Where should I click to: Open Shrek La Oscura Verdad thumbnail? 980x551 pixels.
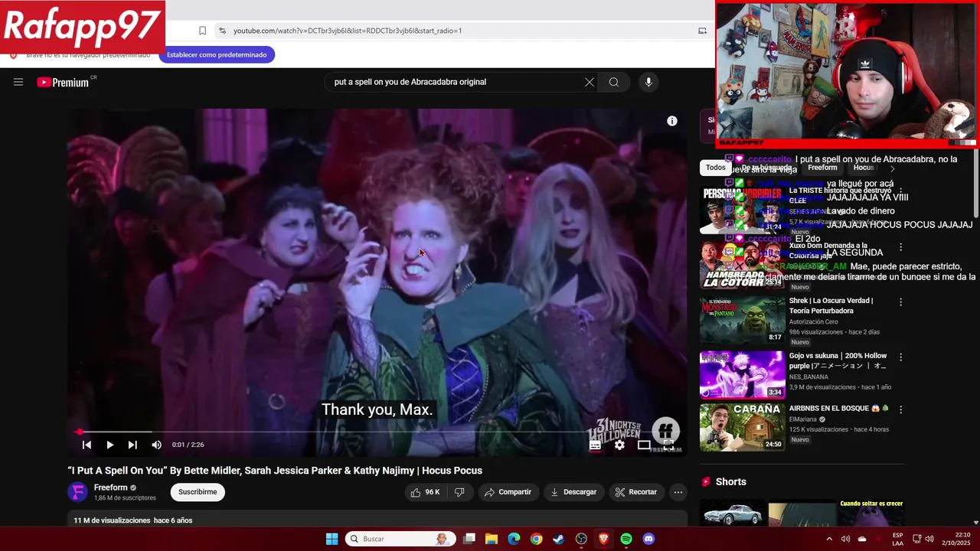pos(743,320)
